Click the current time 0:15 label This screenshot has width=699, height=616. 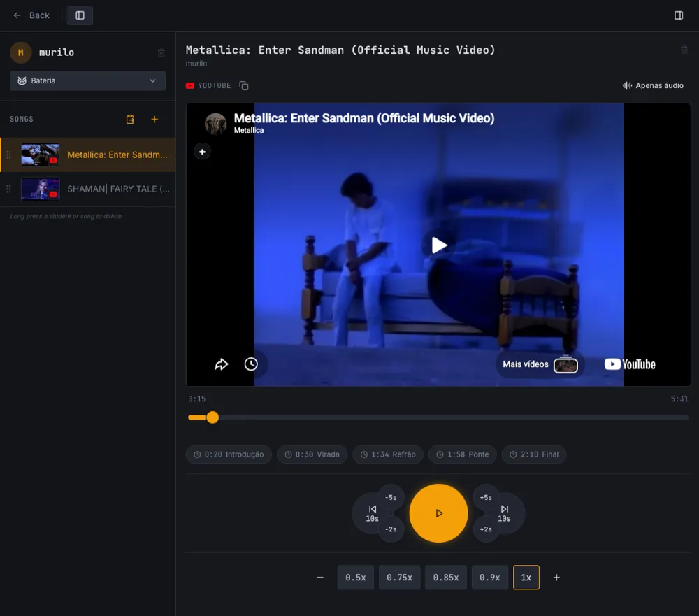[x=196, y=399]
